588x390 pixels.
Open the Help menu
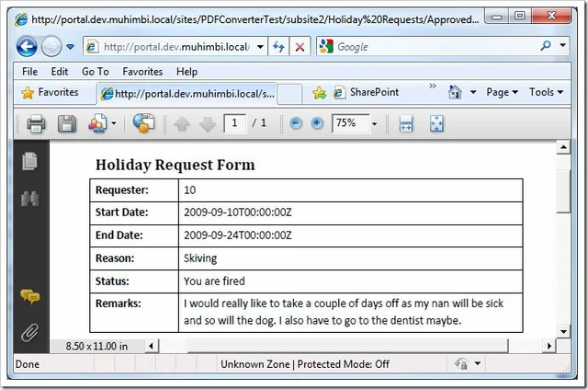click(x=187, y=72)
